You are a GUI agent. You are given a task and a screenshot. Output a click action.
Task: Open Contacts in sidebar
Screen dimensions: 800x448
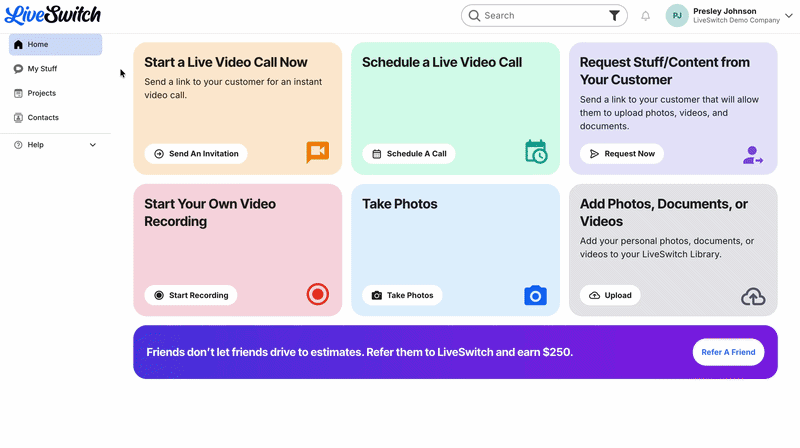43,117
